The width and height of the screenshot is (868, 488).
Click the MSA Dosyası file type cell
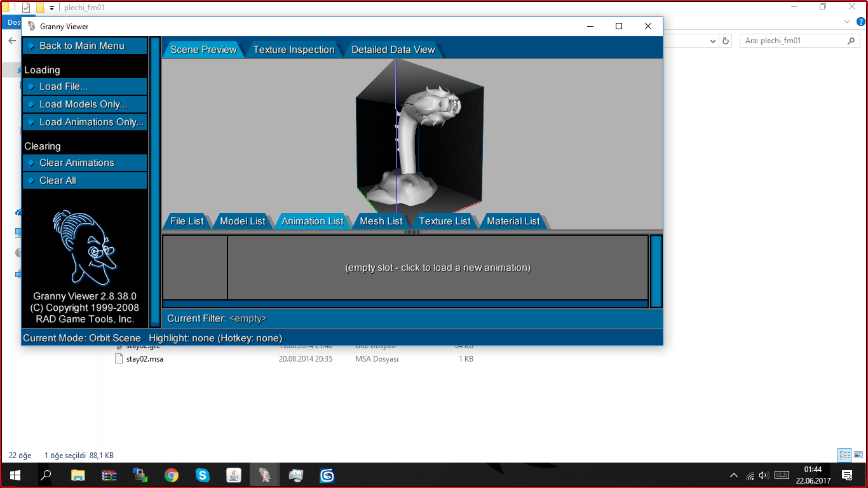[x=377, y=359]
